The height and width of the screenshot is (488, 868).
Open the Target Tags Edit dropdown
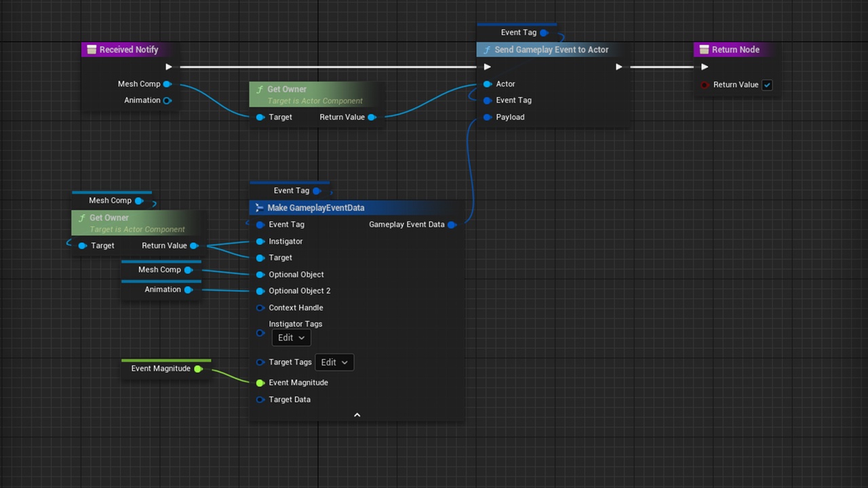coord(334,363)
